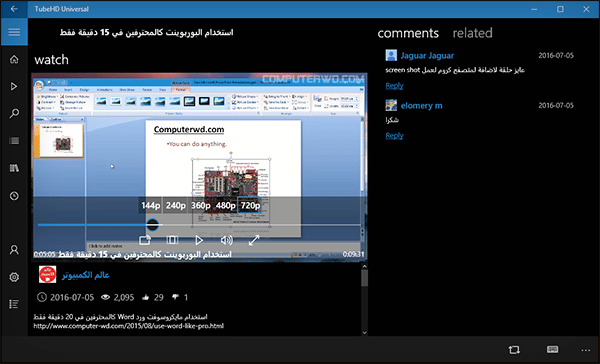Switch player to full screen
600x364 pixels.
pos(254,240)
